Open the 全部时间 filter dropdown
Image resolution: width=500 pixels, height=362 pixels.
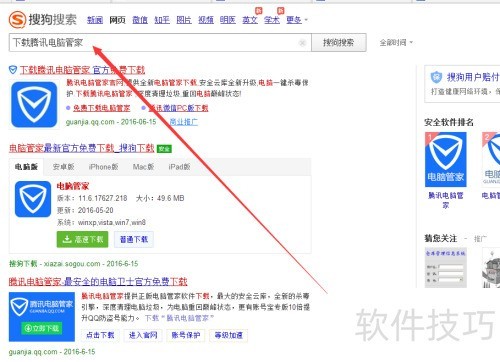[x=396, y=43]
